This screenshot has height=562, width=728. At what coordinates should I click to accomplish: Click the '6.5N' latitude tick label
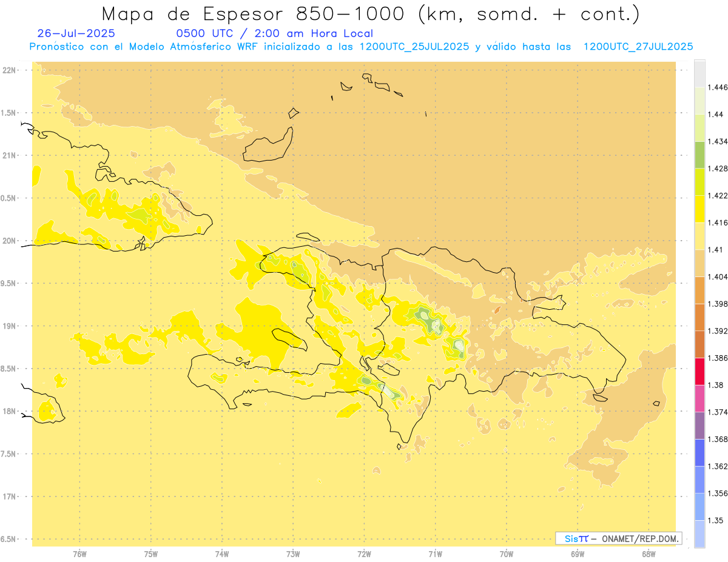coord(7,539)
